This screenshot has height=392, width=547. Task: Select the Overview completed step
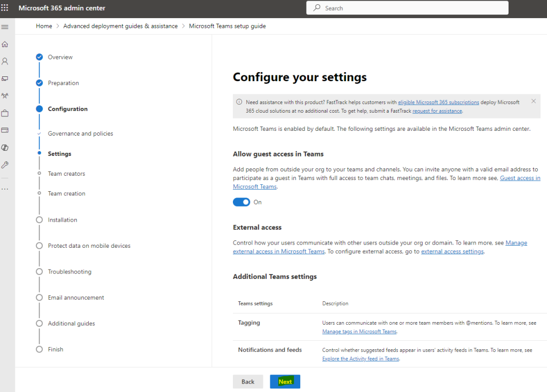point(54,57)
